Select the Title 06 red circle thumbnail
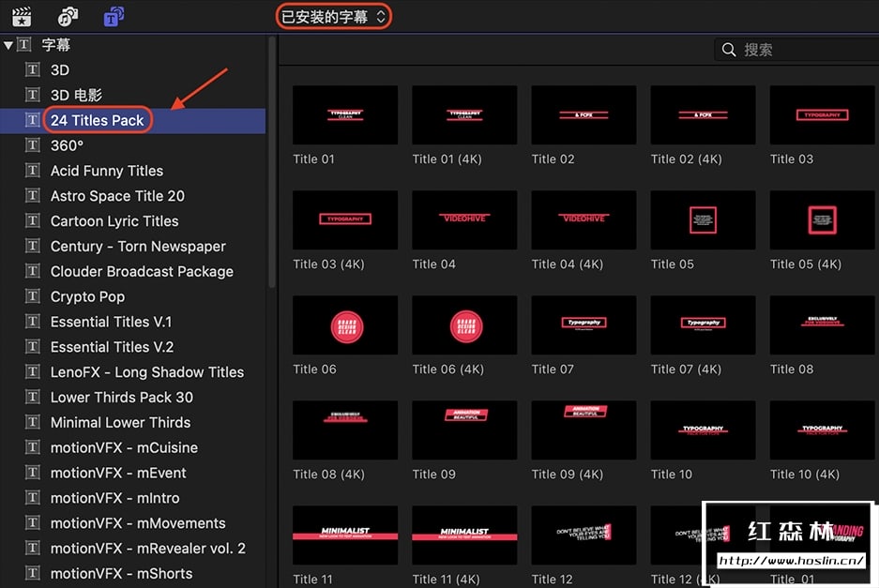The height and width of the screenshot is (588, 879). click(345, 325)
